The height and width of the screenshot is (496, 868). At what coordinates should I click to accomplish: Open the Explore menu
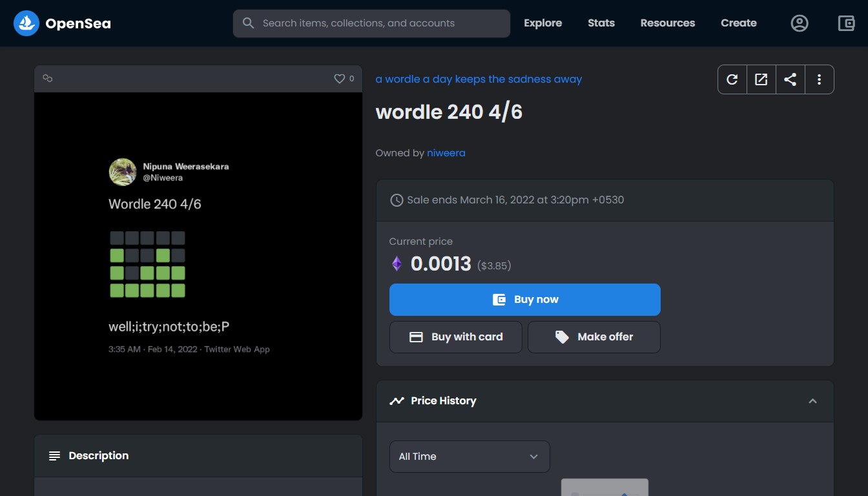point(542,23)
